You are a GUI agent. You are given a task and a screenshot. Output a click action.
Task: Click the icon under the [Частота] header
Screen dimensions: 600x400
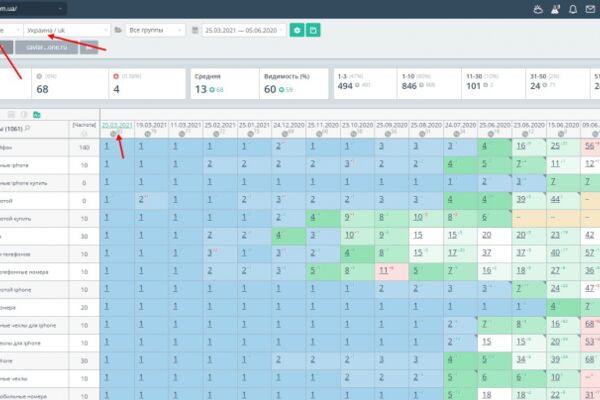coord(84,134)
